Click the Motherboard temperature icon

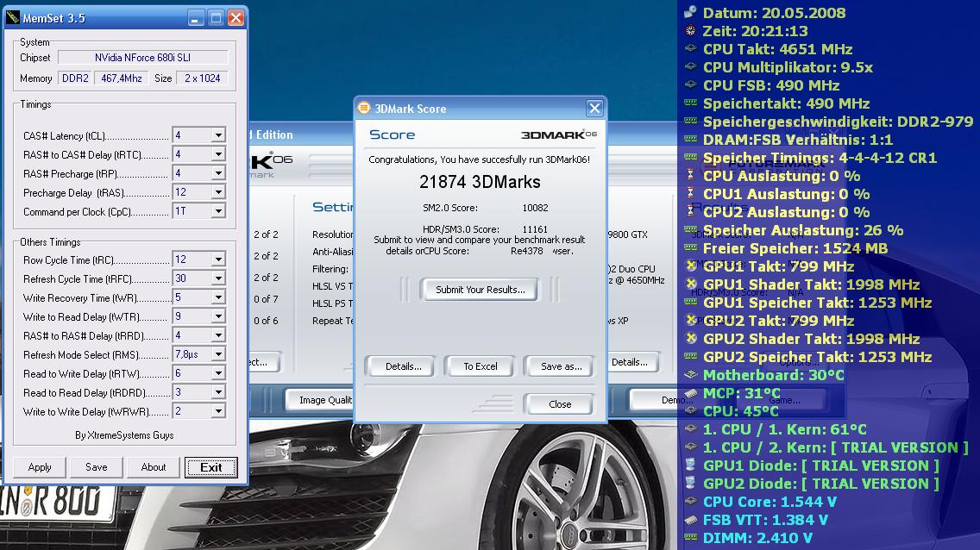(690, 374)
